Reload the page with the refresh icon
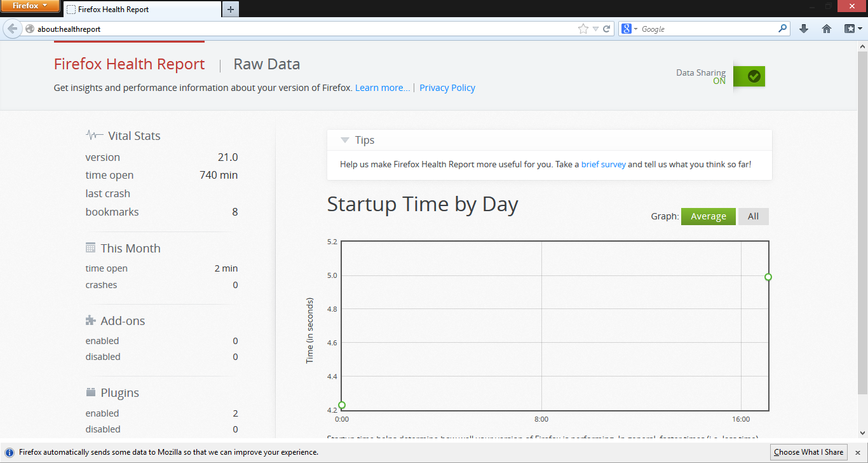The image size is (868, 463). [607, 29]
